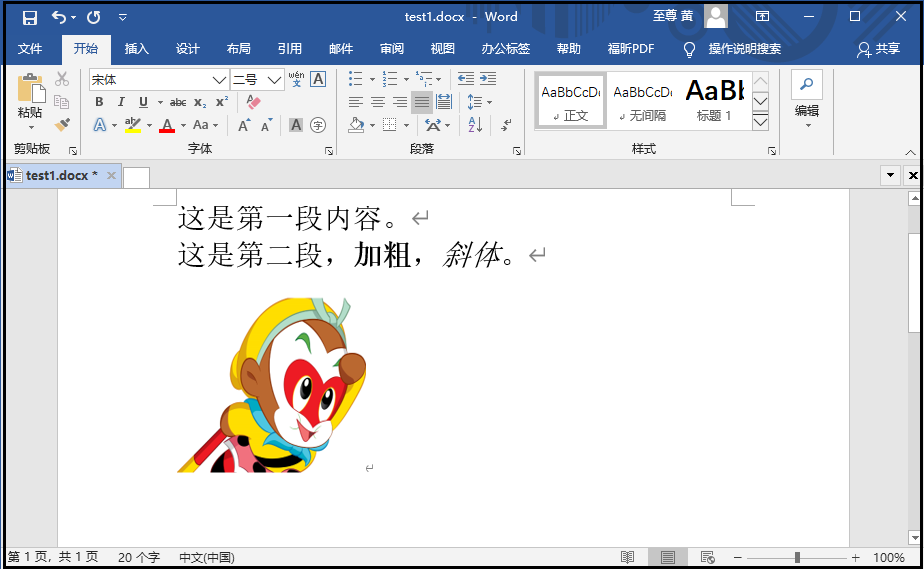924x569 pixels.
Task: Increase font size with the grow icon
Action: pos(244,125)
